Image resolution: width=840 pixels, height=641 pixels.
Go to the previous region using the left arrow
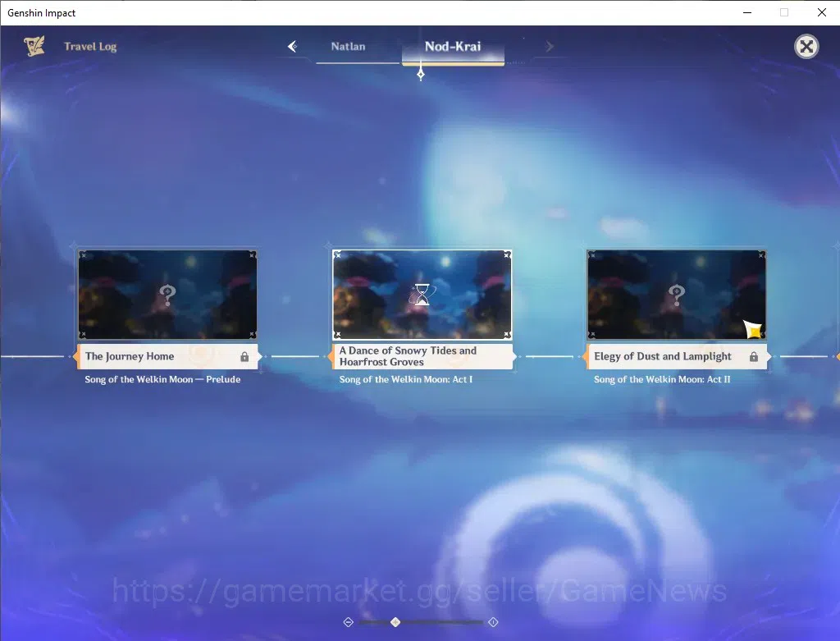(293, 47)
